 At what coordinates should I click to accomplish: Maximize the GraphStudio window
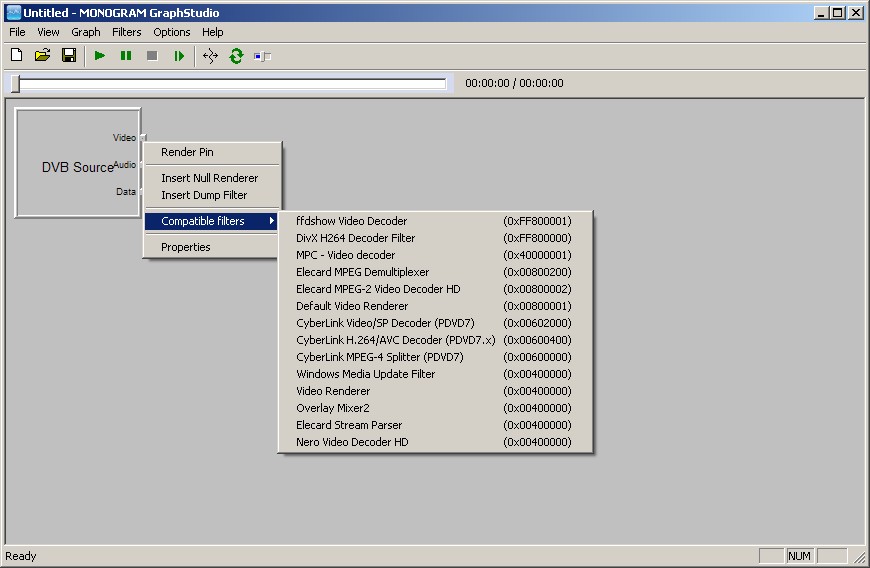coord(838,13)
